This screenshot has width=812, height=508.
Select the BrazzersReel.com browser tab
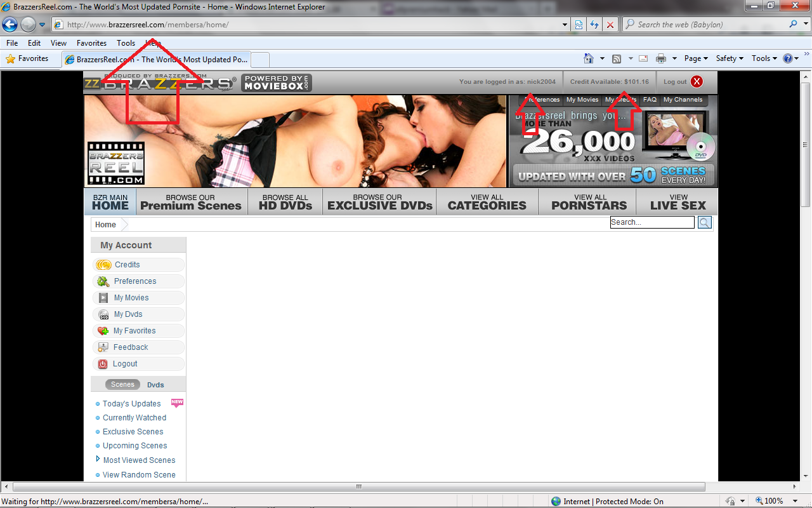point(156,60)
